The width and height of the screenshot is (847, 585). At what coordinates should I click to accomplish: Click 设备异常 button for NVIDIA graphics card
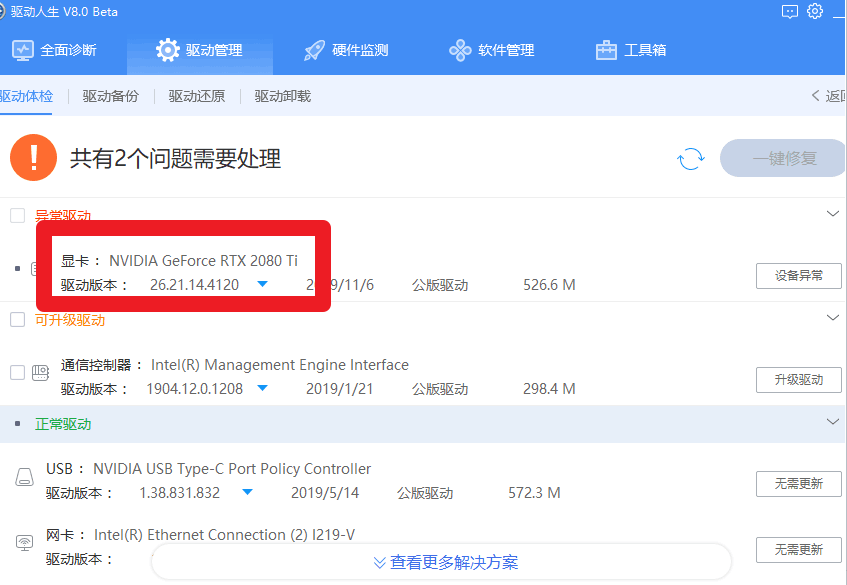(x=798, y=275)
